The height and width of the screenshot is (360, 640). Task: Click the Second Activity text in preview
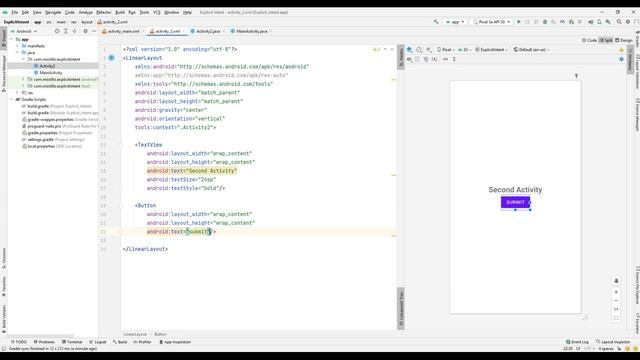[x=515, y=190]
